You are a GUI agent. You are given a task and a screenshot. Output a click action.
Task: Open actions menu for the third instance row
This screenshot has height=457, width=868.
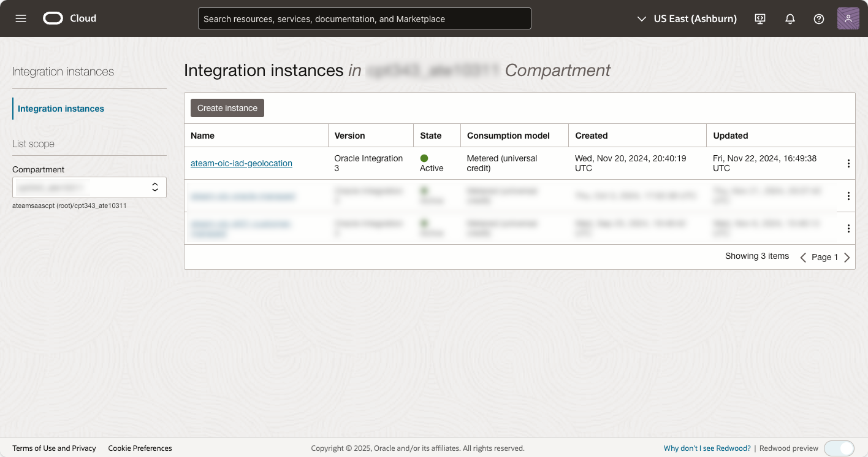(x=848, y=228)
